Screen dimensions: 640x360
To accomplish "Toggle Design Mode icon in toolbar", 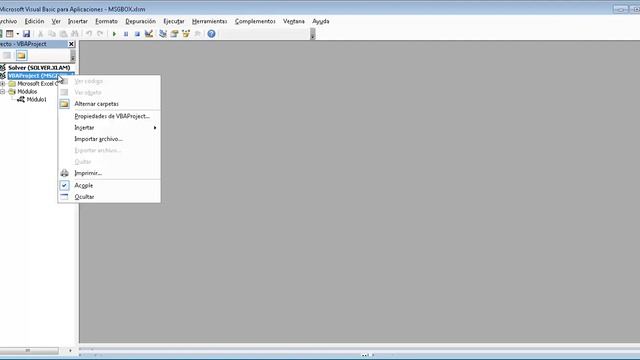I will (149, 34).
